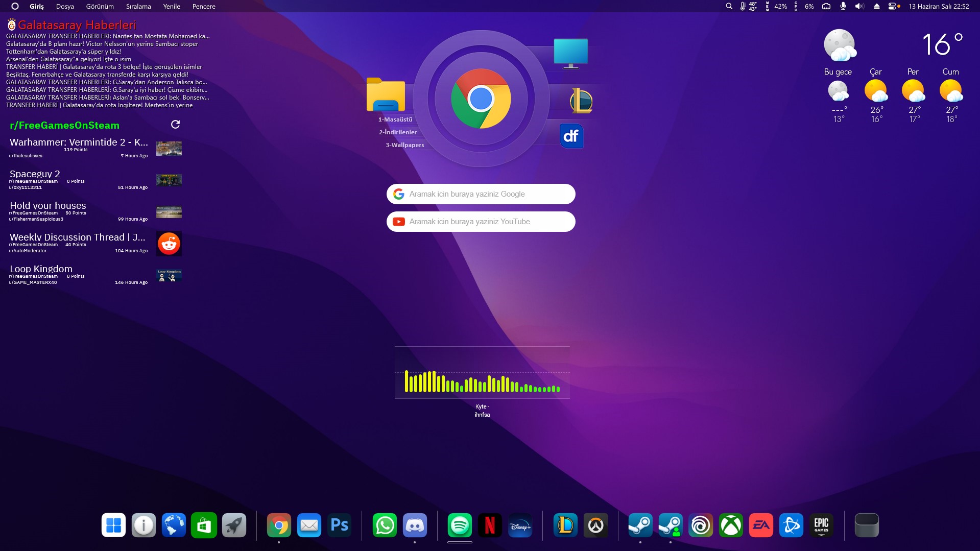980x551 pixels.
Task: Click the circle logo at the menu bar start
Action: pyautogui.click(x=15, y=6)
